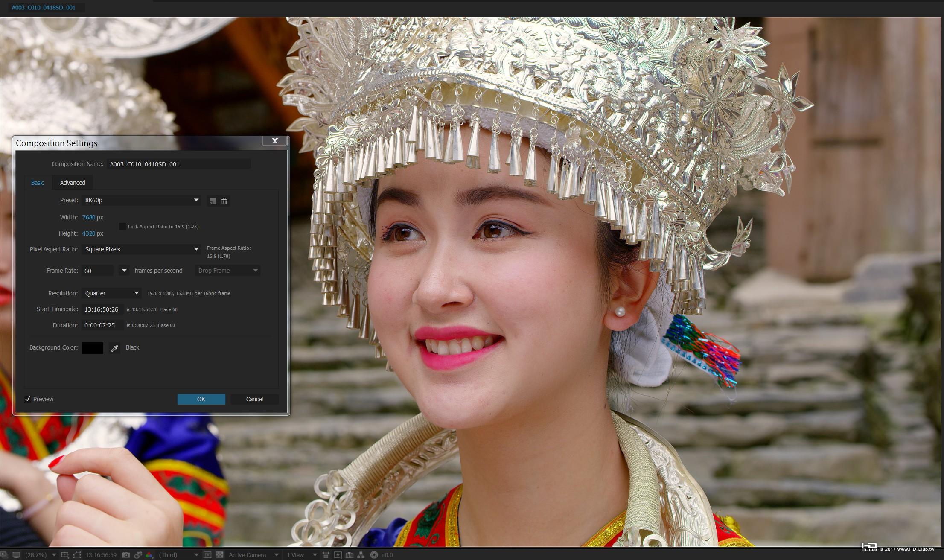Open the 8K60p Preset dropdown
The image size is (944, 560).
[142, 200]
